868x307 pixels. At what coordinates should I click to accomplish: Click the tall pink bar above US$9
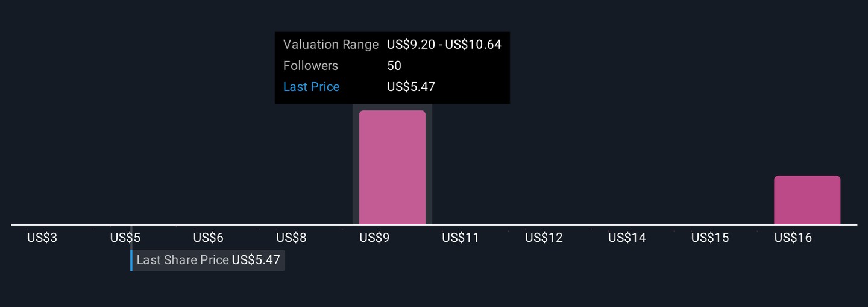(392, 168)
